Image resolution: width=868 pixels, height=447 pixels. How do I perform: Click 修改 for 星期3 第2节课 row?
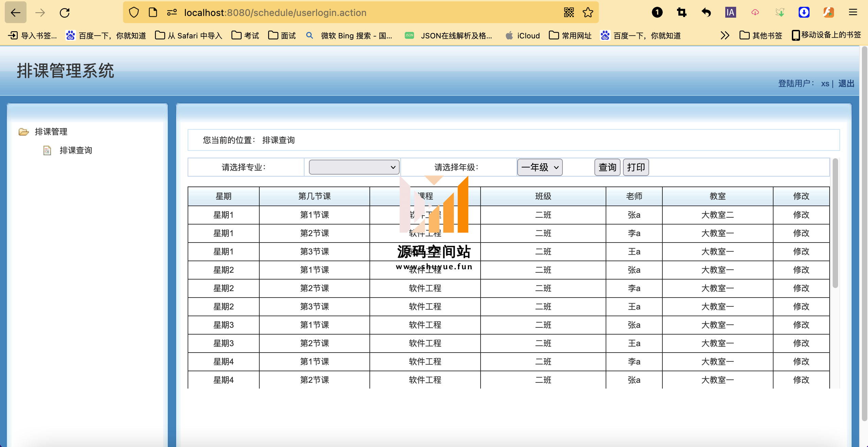pyautogui.click(x=801, y=343)
